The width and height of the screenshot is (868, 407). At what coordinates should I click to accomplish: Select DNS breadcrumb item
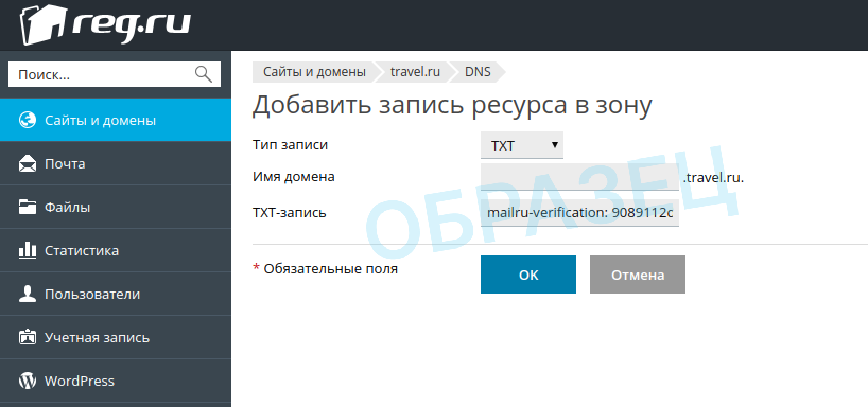coord(478,72)
